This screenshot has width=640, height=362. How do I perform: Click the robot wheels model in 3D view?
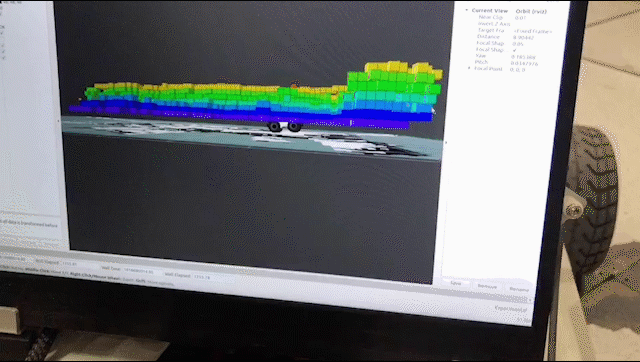pyautogui.click(x=284, y=127)
